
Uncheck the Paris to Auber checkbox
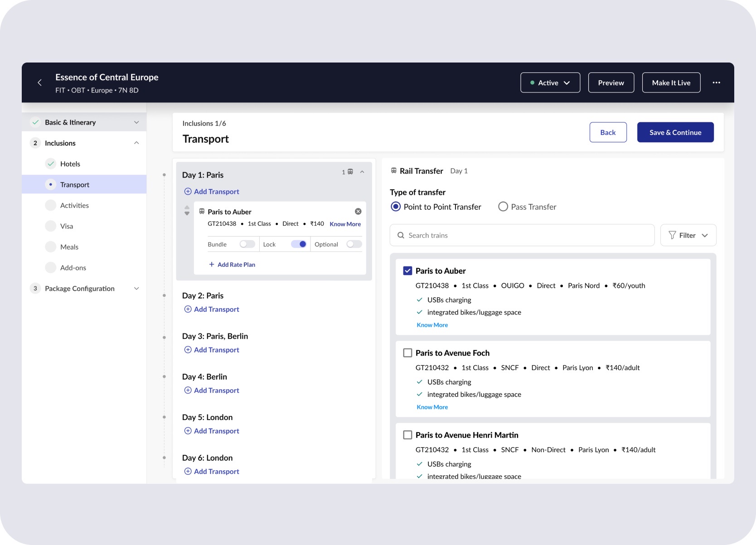tap(407, 271)
